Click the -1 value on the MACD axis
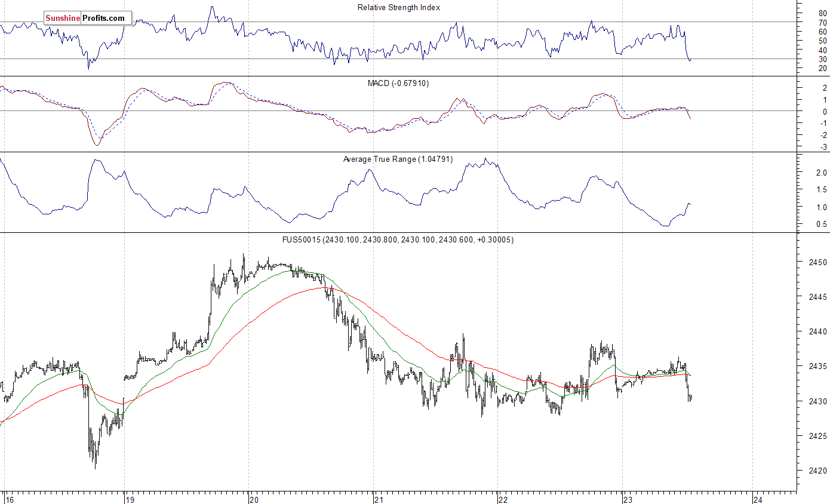 point(823,123)
